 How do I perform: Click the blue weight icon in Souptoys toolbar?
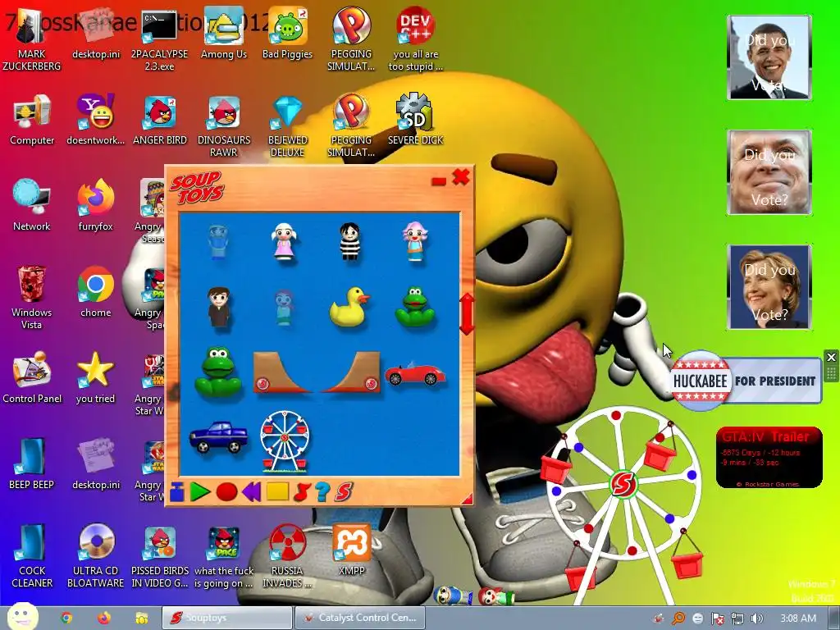click(x=177, y=492)
